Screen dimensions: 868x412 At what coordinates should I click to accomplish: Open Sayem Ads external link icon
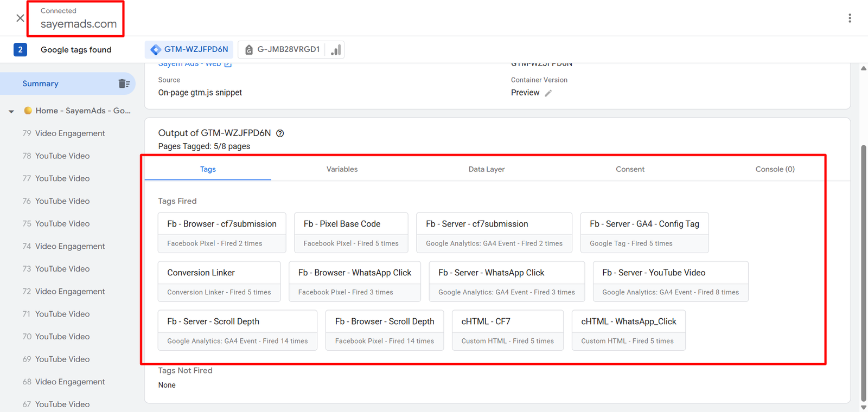(228, 65)
